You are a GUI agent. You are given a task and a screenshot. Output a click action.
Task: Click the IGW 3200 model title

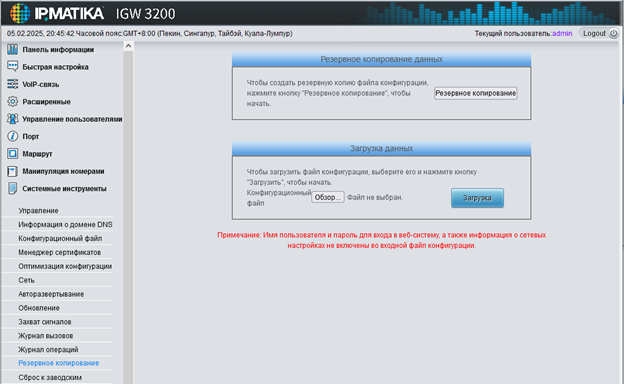point(145,14)
